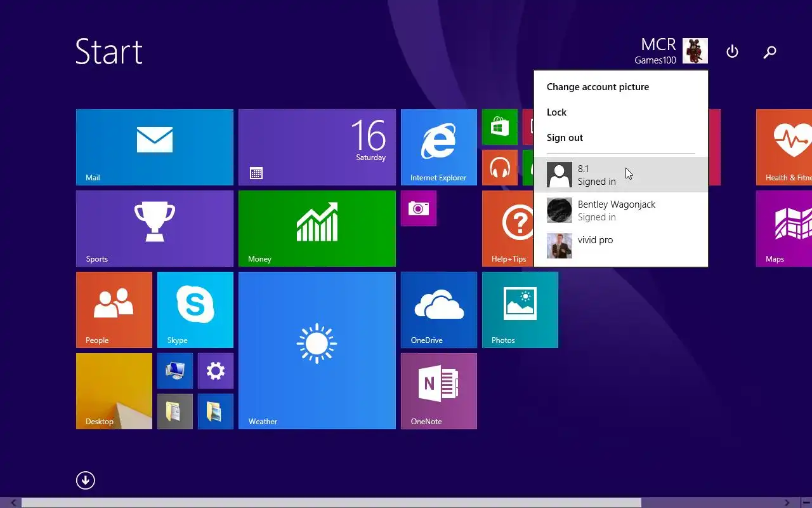
Task: Show all apps with down arrow
Action: (x=86, y=481)
